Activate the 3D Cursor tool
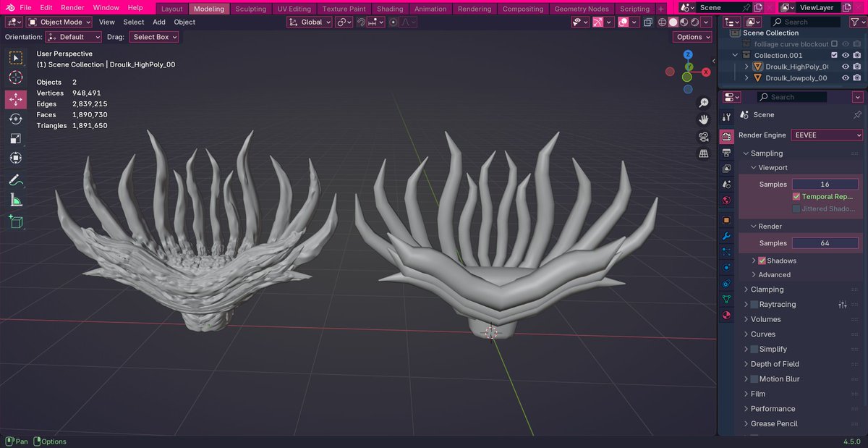The image size is (868, 448). tap(15, 77)
